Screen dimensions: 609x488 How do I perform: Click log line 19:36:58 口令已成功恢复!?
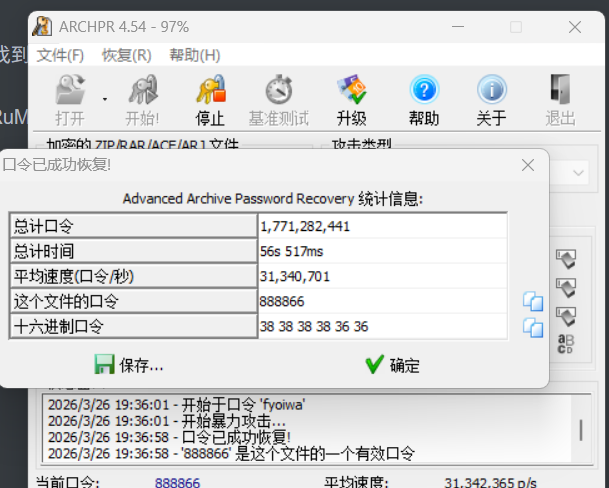[x=169, y=437]
